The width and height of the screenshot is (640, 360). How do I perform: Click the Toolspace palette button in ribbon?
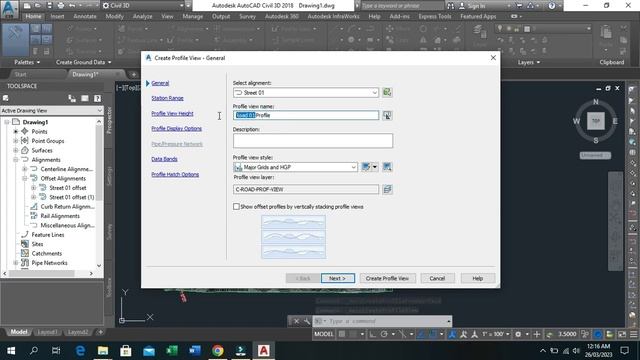click(15, 40)
